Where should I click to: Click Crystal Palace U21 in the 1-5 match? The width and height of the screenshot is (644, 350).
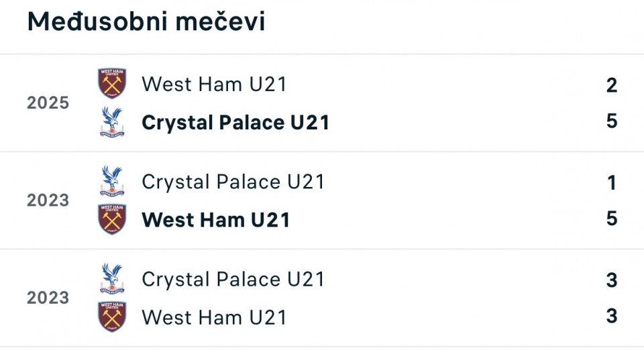coord(233,182)
